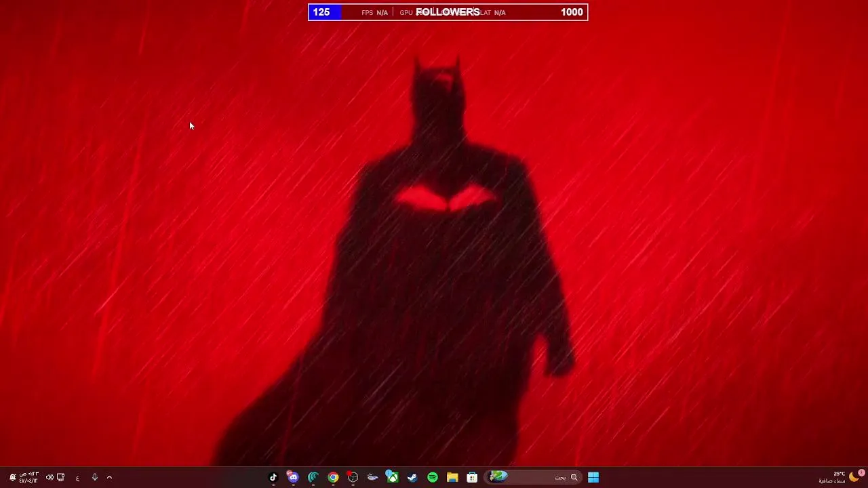Click the follower count 125
This screenshot has height=488, width=868.
pos(321,12)
